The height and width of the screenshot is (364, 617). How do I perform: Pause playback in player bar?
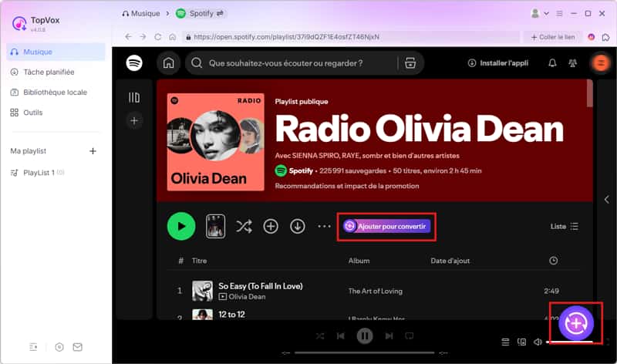[365, 336]
